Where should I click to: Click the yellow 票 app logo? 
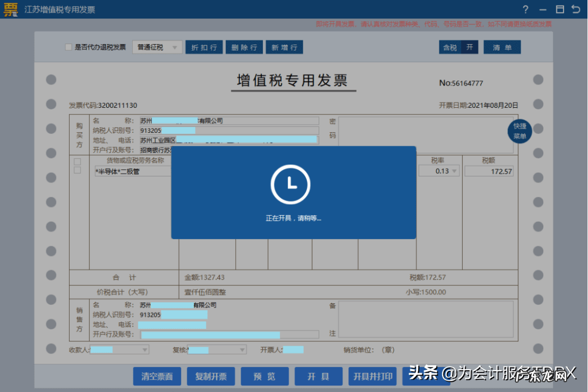point(10,9)
